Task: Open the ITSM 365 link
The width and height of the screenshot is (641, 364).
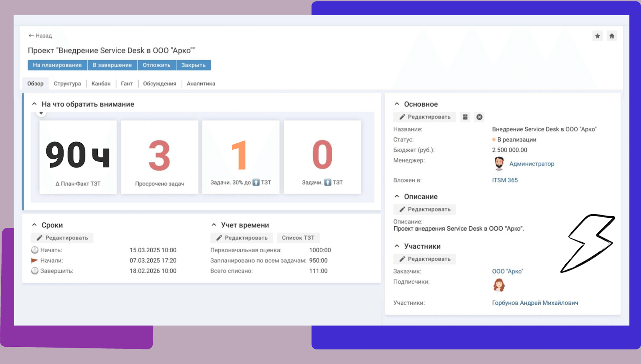Action: (x=505, y=180)
